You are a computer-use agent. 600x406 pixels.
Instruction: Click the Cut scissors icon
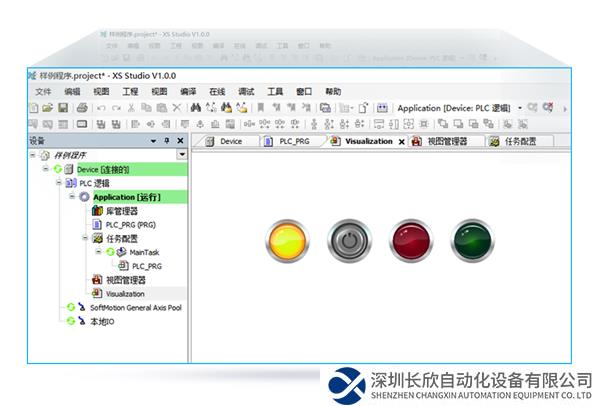coord(131,107)
